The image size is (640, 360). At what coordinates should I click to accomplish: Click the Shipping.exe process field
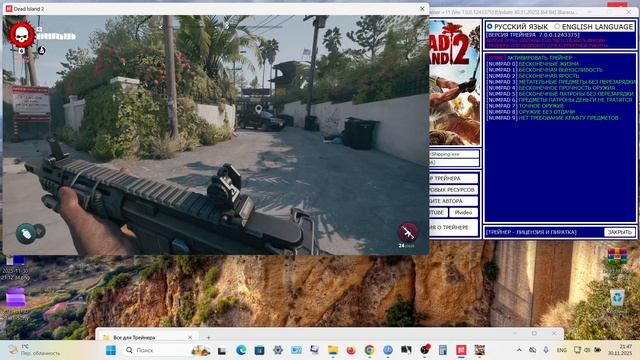click(453, 154)
